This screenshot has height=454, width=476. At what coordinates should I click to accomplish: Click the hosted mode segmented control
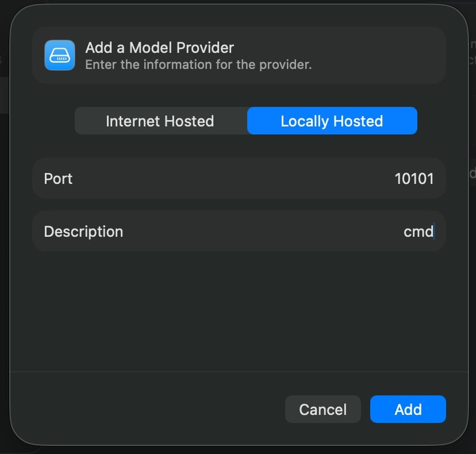[x=246, y=121]
